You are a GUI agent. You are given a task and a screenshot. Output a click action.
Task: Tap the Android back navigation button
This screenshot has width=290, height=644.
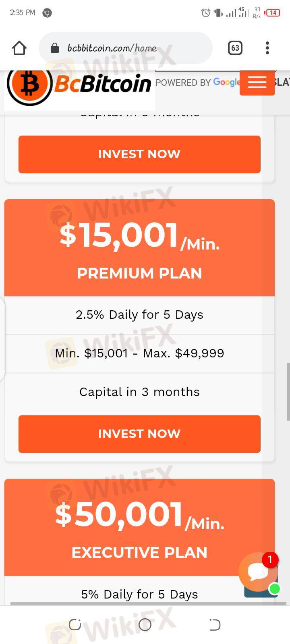pos(215,625)
